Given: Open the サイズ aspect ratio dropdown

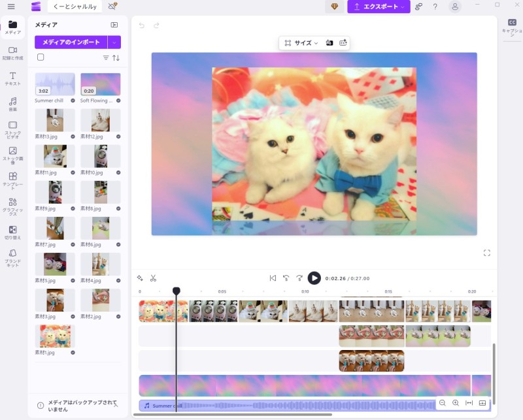Looking at the screenshot, I should (301, 42).
